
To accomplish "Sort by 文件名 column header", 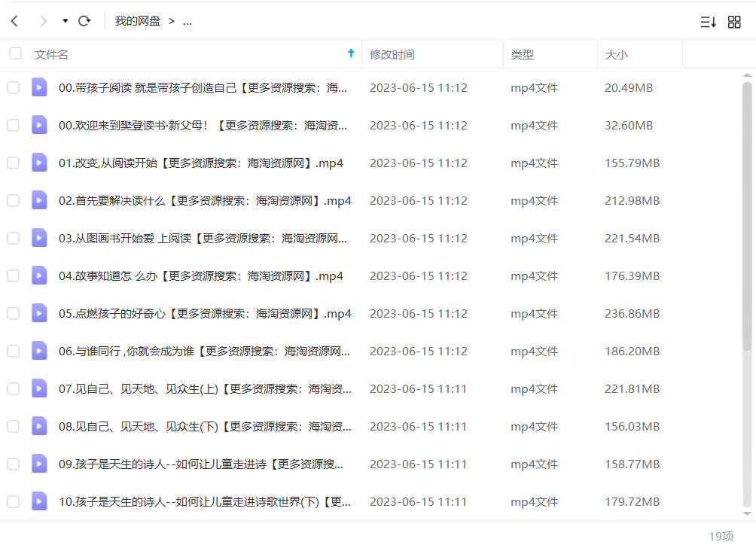I will click(51, 54).
